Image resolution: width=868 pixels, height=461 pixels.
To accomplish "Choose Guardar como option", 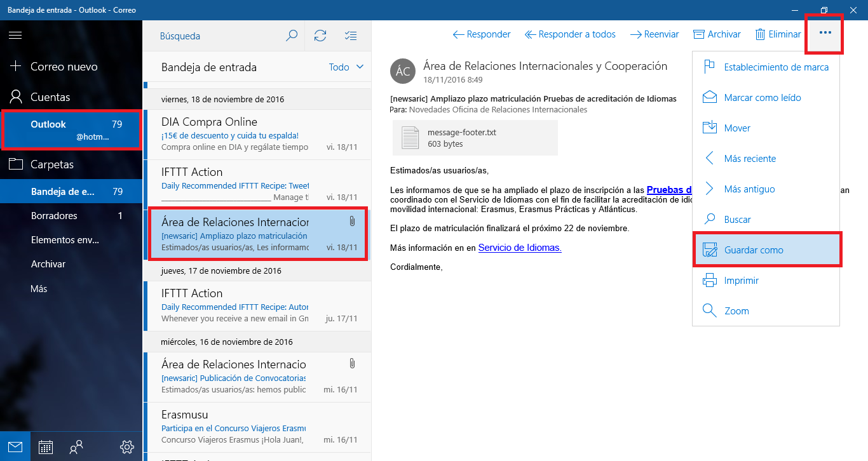I will [x=766, y=250].
